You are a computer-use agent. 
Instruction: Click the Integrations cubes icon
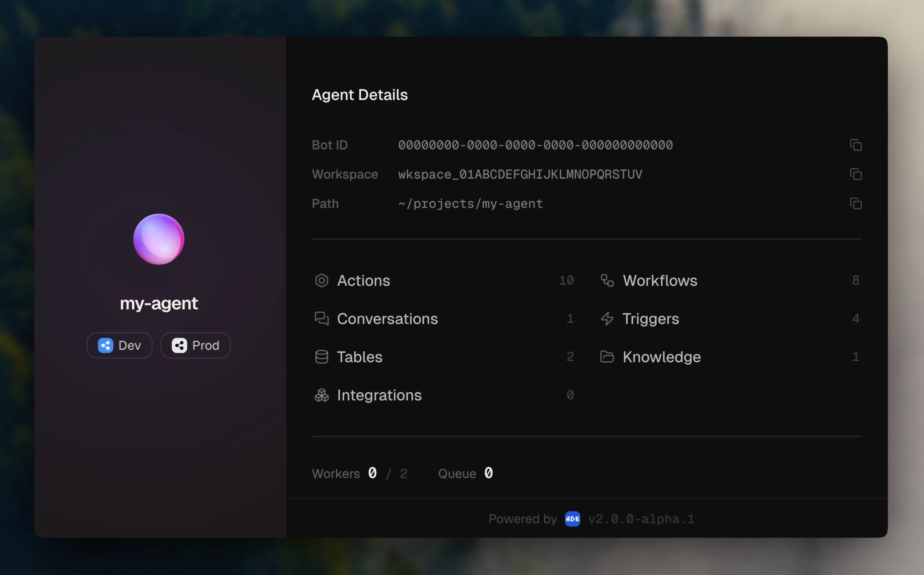[322, 395]
